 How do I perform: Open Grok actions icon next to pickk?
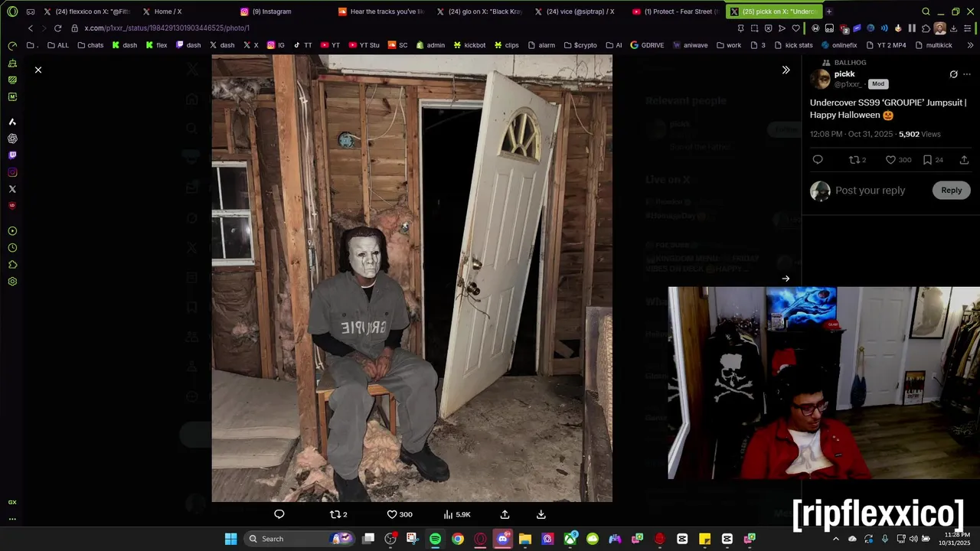953,74
